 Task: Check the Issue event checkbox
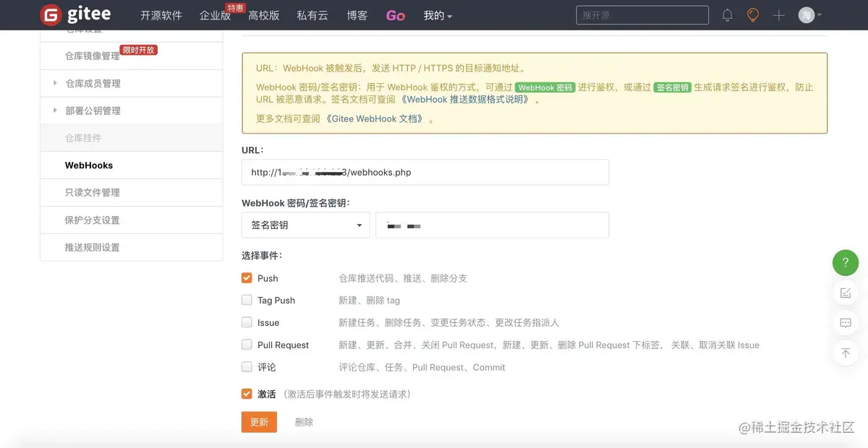coord(247,322)
